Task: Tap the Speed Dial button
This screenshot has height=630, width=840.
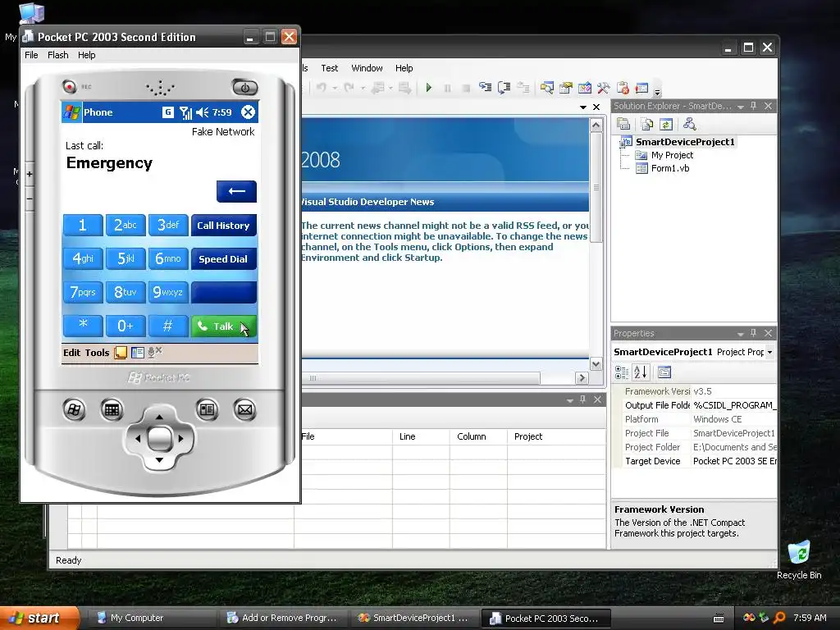Action: (x=223, y=259)
